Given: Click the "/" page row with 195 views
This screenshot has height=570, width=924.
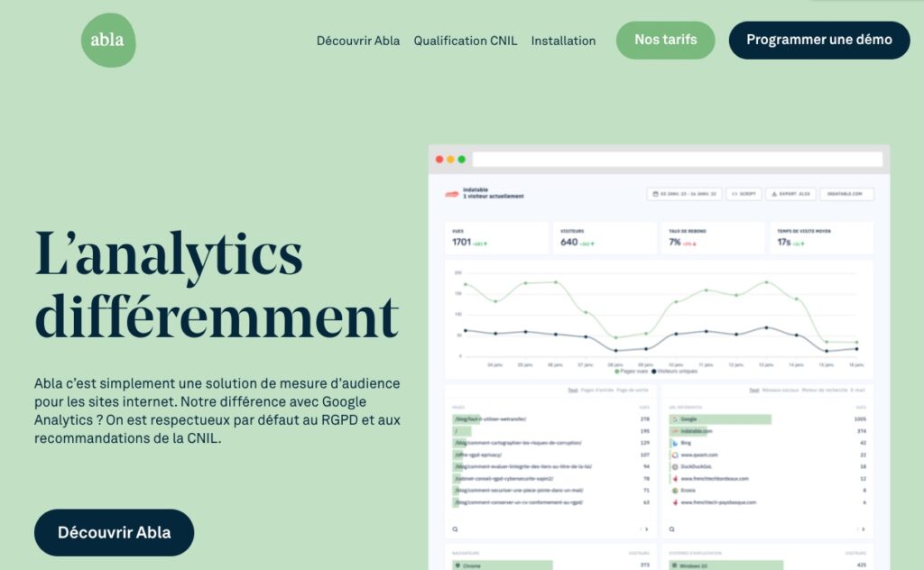Looking at the screenshot, I should point(551,431).
